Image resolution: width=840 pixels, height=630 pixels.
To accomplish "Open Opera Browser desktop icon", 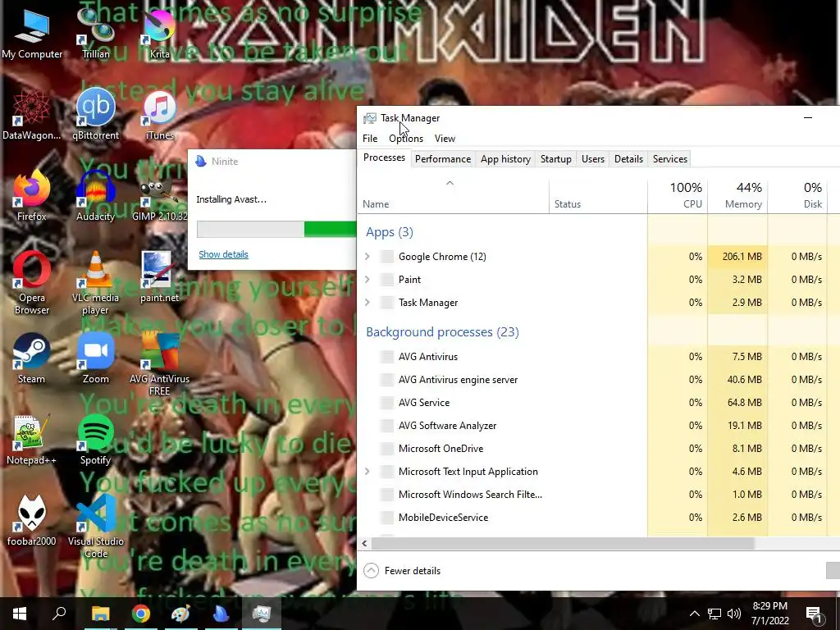I will pyautogui.click(x=32, y=283).
